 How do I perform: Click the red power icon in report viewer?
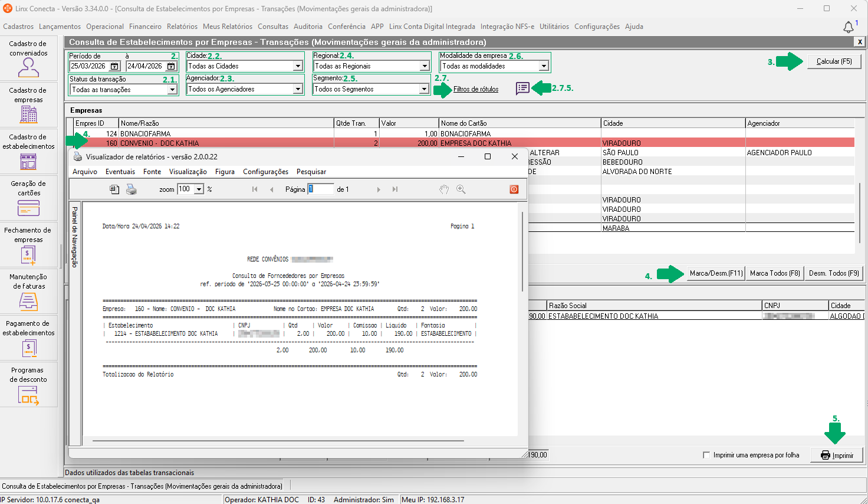(514, 189)
